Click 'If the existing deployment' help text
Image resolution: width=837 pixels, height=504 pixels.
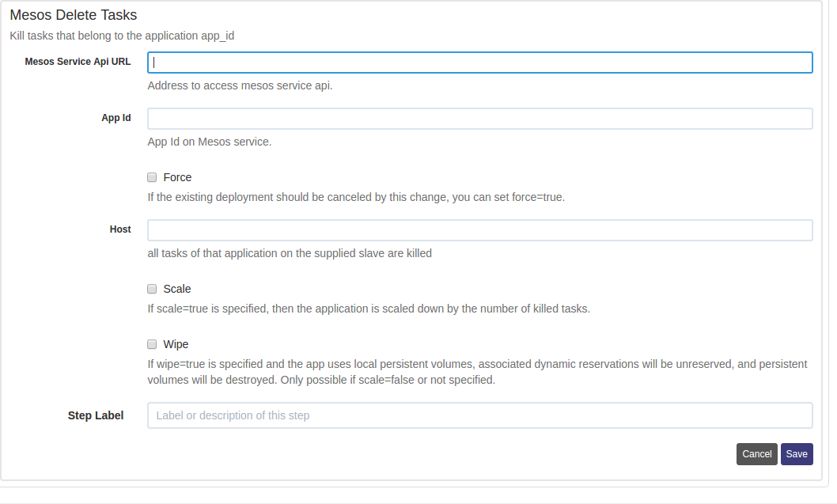click(356, 197)
